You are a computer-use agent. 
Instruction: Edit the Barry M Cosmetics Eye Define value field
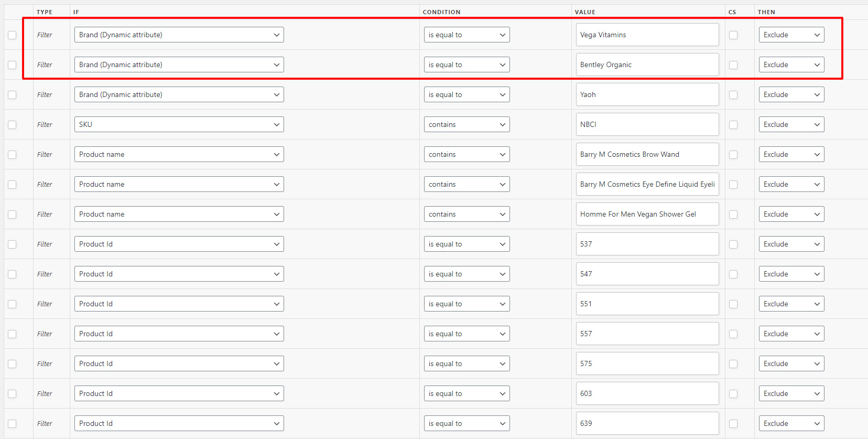tap(647, 184)
